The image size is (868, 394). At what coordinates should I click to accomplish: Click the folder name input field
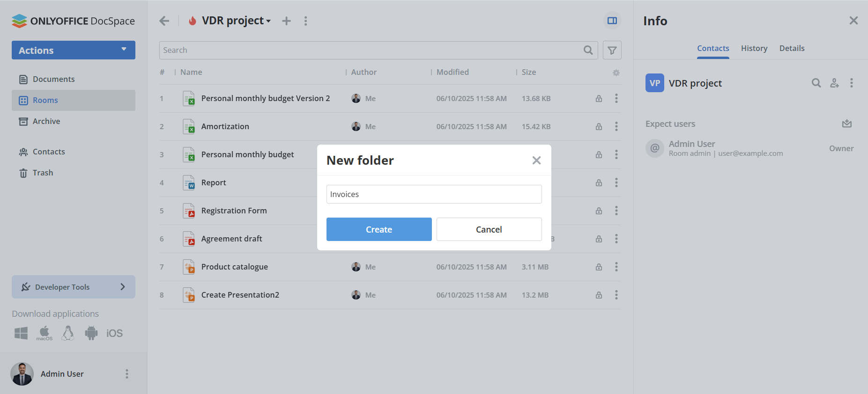434,194
